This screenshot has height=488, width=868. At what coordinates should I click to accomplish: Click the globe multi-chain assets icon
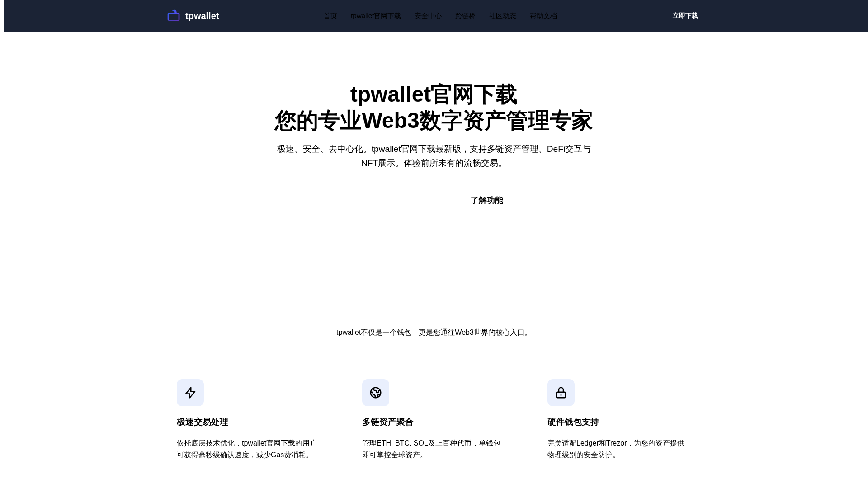(376, 393)
